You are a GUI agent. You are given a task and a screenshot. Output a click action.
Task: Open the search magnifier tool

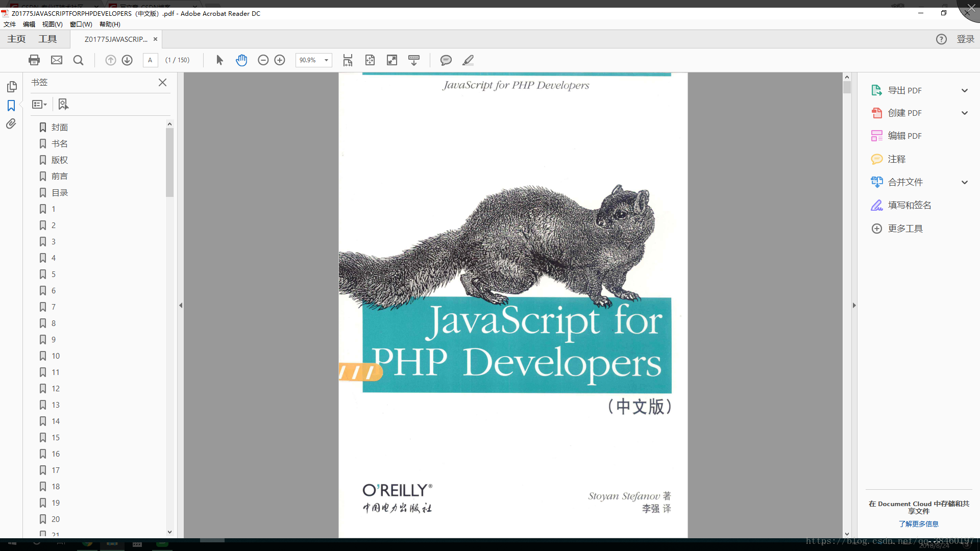click(x=78, y=60)
